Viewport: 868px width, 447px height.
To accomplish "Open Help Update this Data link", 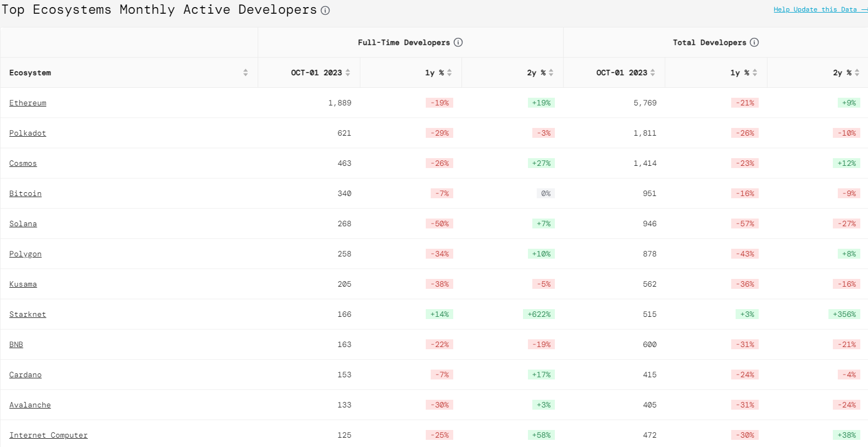I will [x=815, y=9].
